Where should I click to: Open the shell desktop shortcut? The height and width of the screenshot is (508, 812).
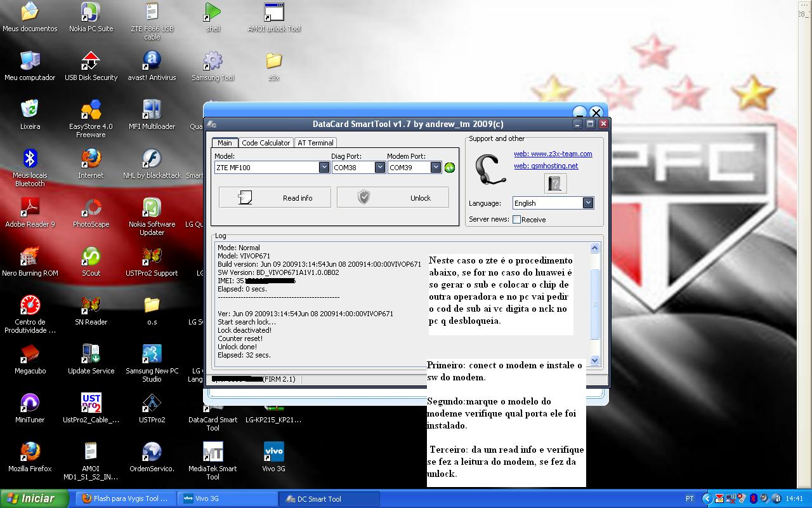pos(213,17)
